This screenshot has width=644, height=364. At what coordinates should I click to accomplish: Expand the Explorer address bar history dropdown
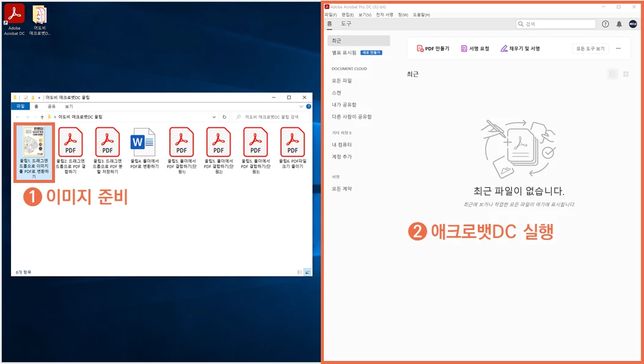214,117
